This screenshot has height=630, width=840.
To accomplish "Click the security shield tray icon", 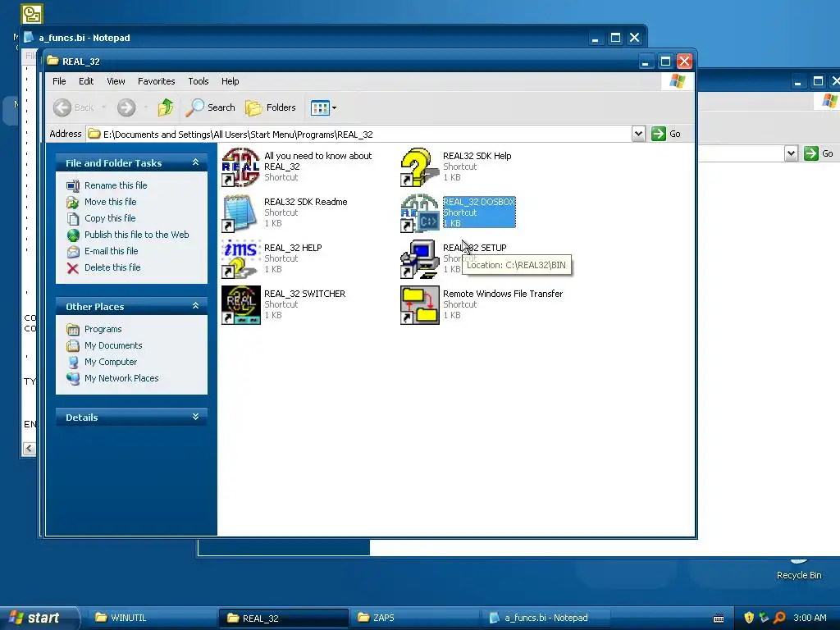I will pos(749,618).
